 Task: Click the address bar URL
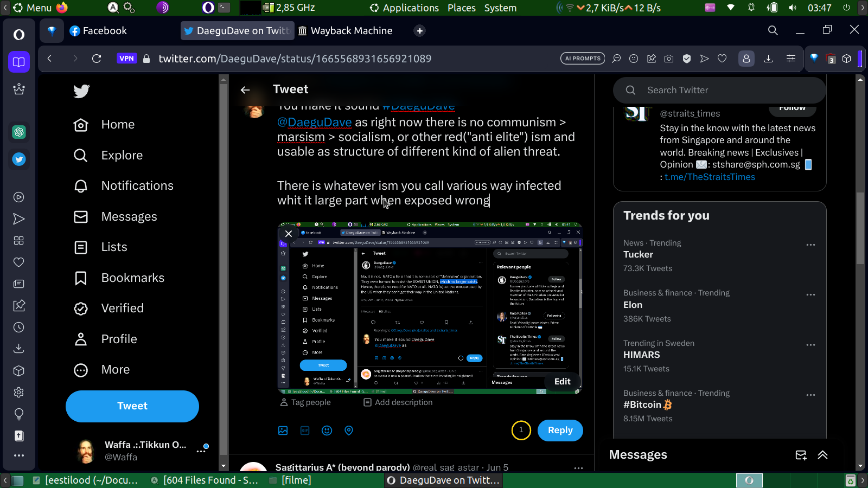coord(295,59)
